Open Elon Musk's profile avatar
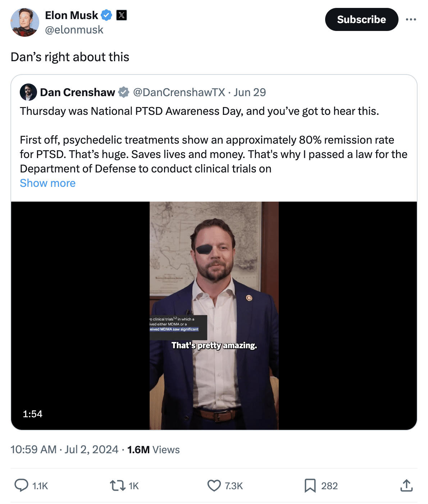This screenshot has width=428, height=504. [25, 22]
